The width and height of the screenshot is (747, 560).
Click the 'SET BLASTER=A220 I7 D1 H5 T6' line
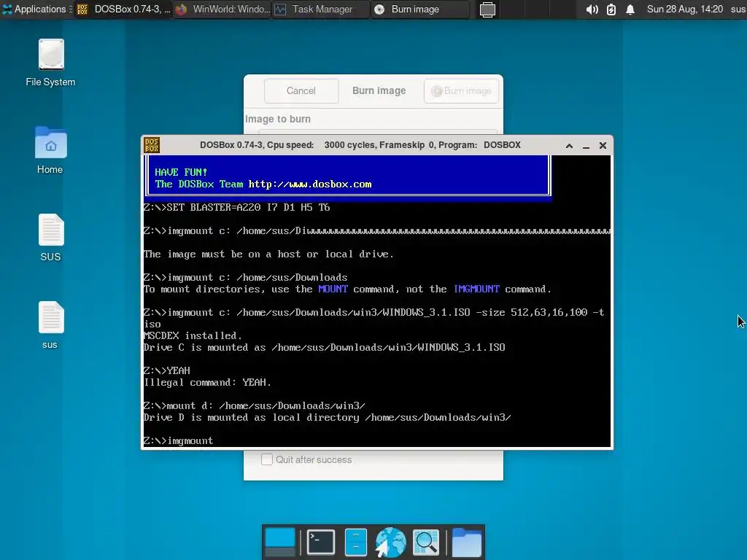click(x=236, y=208)
